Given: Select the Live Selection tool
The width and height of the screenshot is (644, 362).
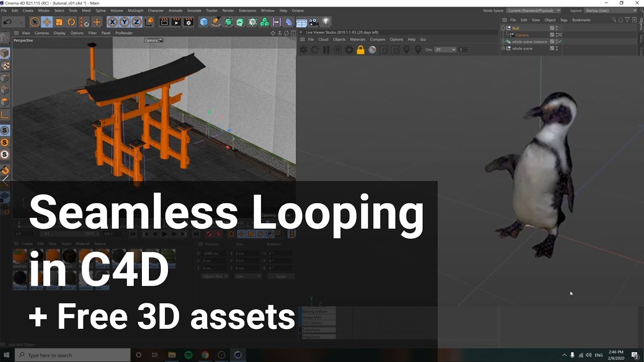Looking at the screenshot, I should pos(35,22).
